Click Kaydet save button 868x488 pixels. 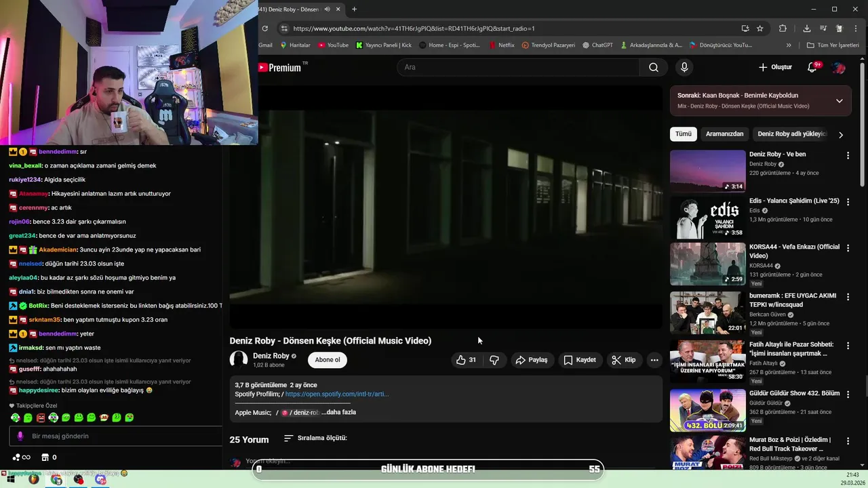click(580, 360)
